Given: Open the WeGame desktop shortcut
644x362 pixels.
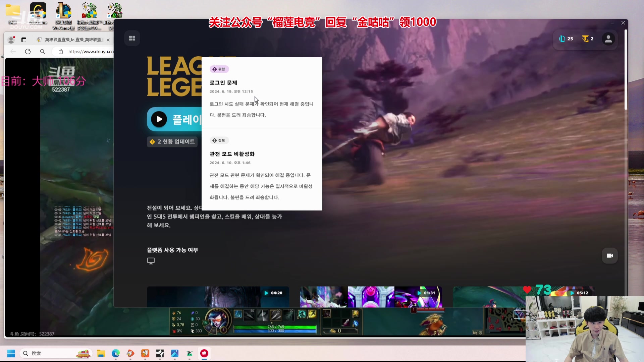Looking at the screenshot, I should [x=38, y=14].
